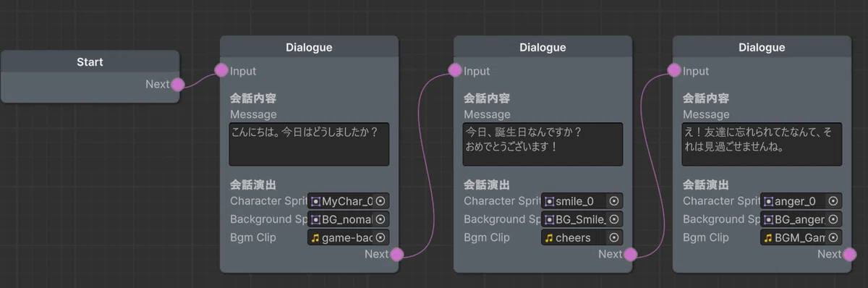The width and height of the screenshot is (868, 288).
Task: Click Input port of second Dialogue node
Action: click(455, 70)
